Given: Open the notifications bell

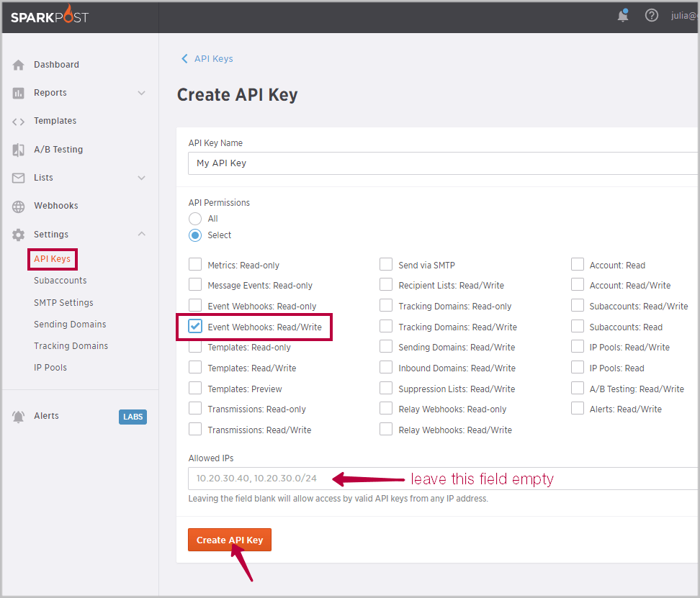Looking at the screenshot, I should pyautogui.click(x=623, y=16).
